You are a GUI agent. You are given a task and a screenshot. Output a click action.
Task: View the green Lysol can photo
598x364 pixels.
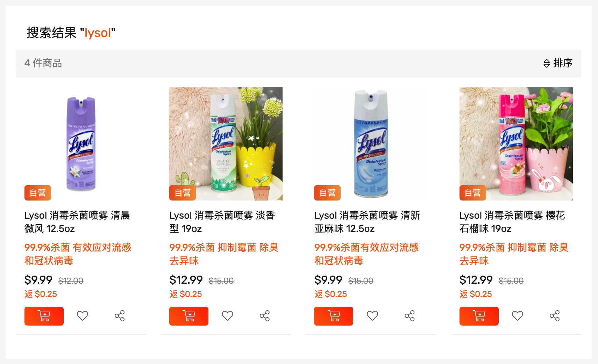pos(226,144)
